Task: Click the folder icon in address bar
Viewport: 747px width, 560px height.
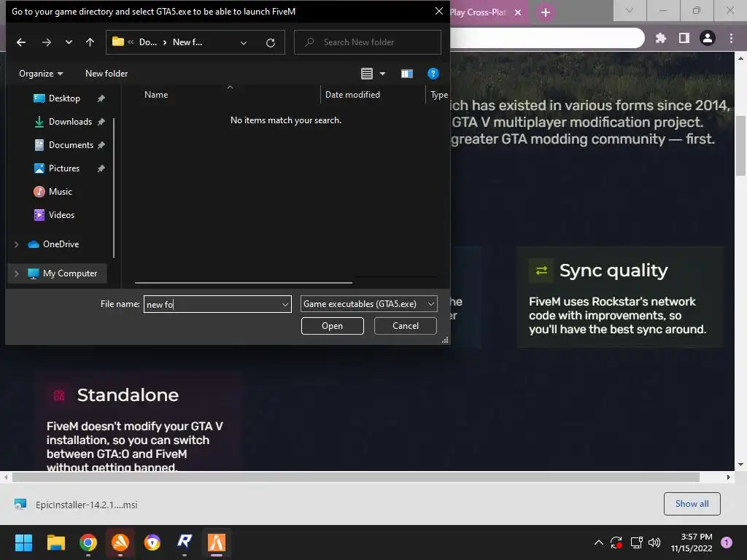Action: coord(117,42)
